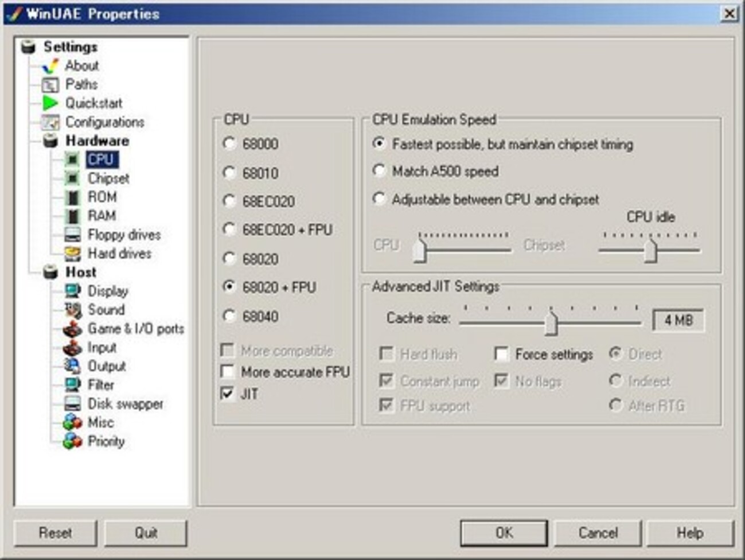This screenshot has width=745, height=560.
Task: Click the Configurations icon
Action: [x=50, y=122]
